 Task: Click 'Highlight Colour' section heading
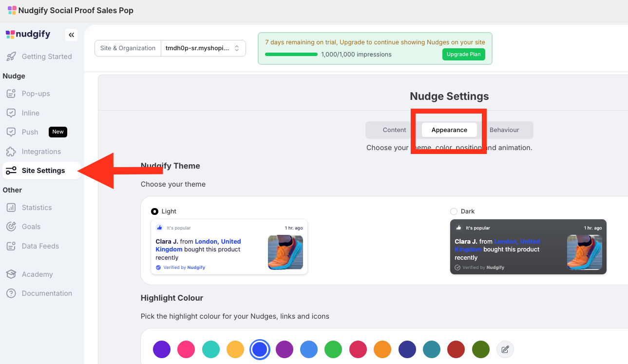pos(172,298)
